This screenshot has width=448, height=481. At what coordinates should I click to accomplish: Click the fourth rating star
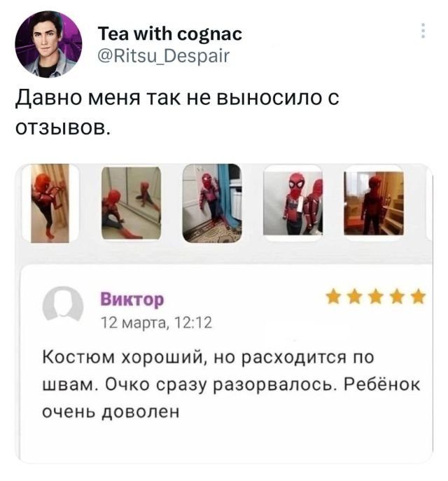(x=397, y=298)
